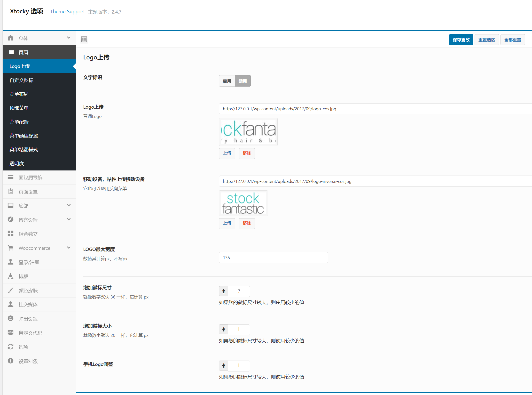This screenshot has height=395, width=532.
Task: Click 上传 under the normal Logo
Action: 227,153
